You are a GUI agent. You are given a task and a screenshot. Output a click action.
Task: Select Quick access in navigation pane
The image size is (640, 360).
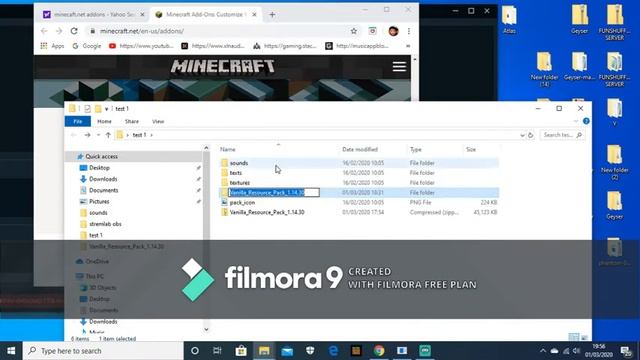click(101, 156)
